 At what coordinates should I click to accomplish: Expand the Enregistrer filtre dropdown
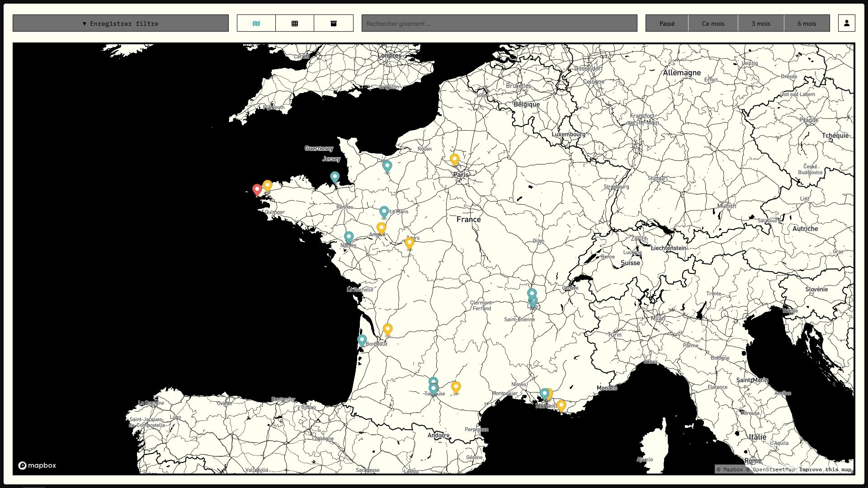point(120,23)
